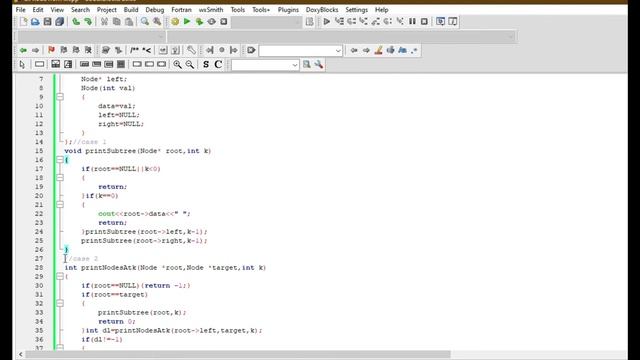Open Find with magnifier icon
This screenshot has width=640, height=360.
[x=145, y=22]
